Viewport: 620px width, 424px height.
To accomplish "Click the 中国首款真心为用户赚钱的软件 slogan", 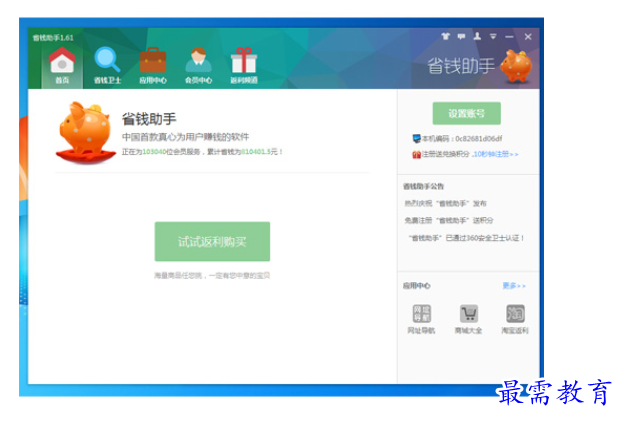I will [x=185, y=137].
